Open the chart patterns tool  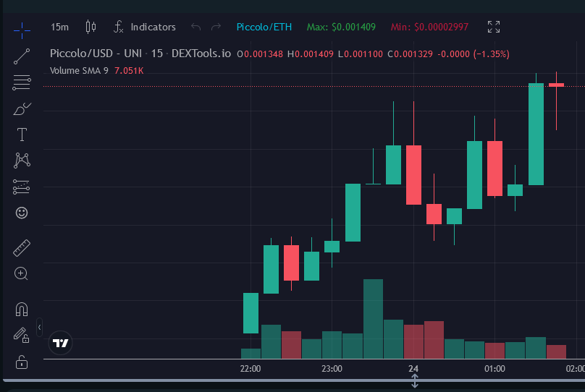pos(22,161)
